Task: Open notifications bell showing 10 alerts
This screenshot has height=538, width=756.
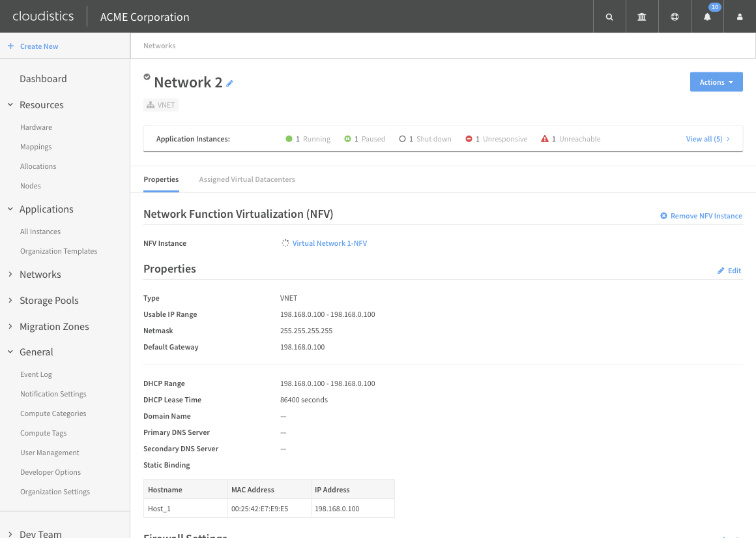Action: (706, 16)
